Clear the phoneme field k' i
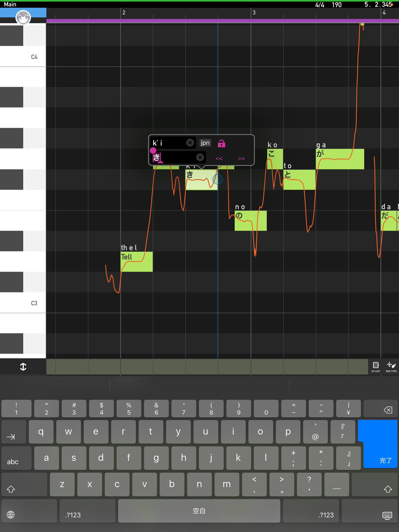399x532 pixels. 190,143
